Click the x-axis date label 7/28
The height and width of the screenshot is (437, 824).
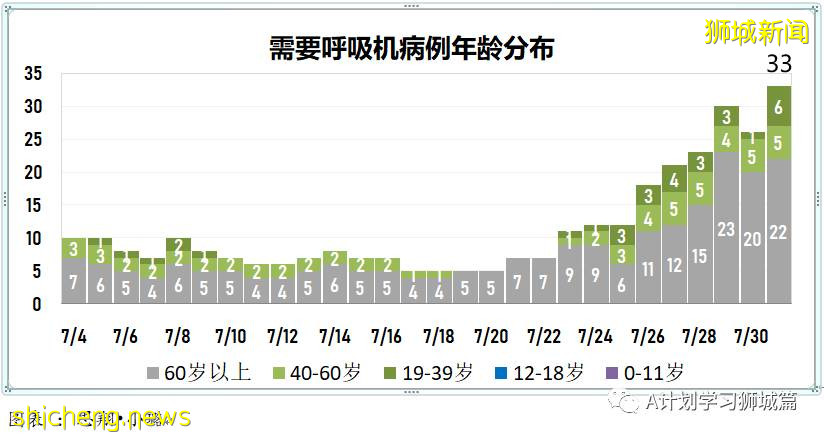pyautogui.click(x=699, y=336)
